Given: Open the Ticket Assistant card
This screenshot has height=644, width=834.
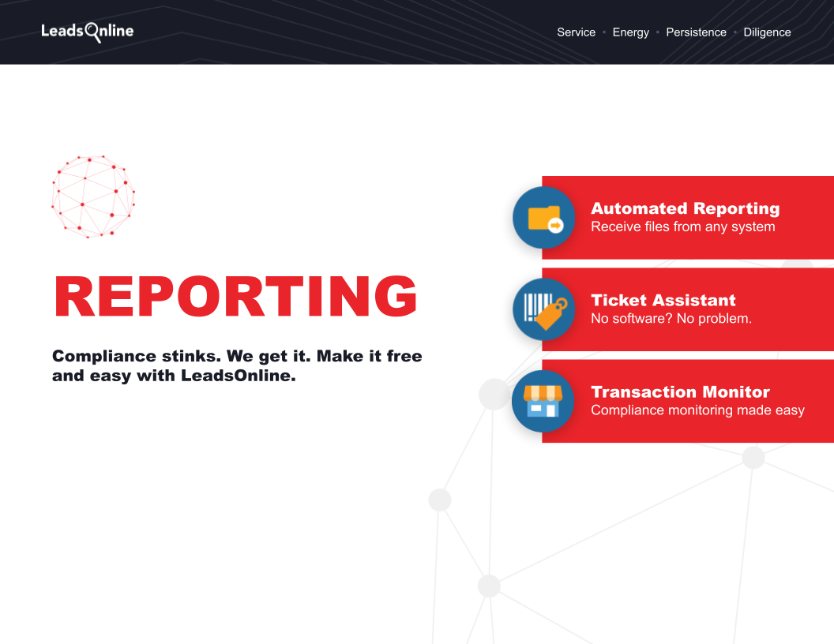Looking at the screenshot, I should tap(688, 309).
